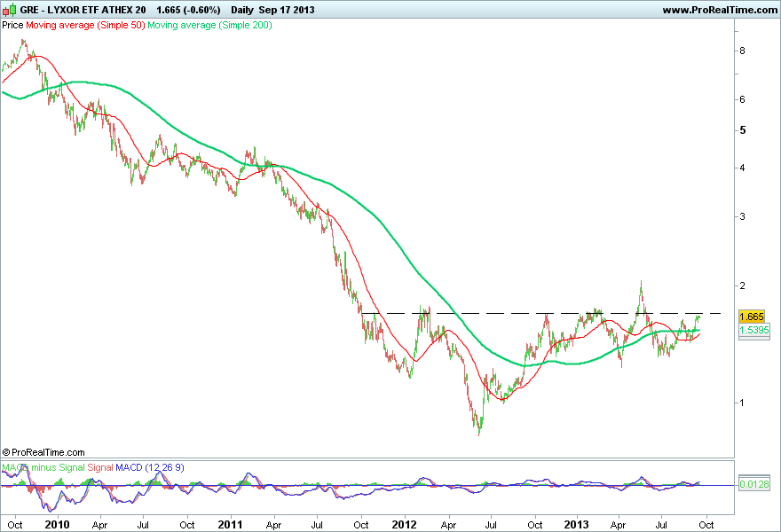The height and width of the screenshot is (532, 781).
Task: Click the MACD (12 26 9) legend label
Action: point(150,467)
